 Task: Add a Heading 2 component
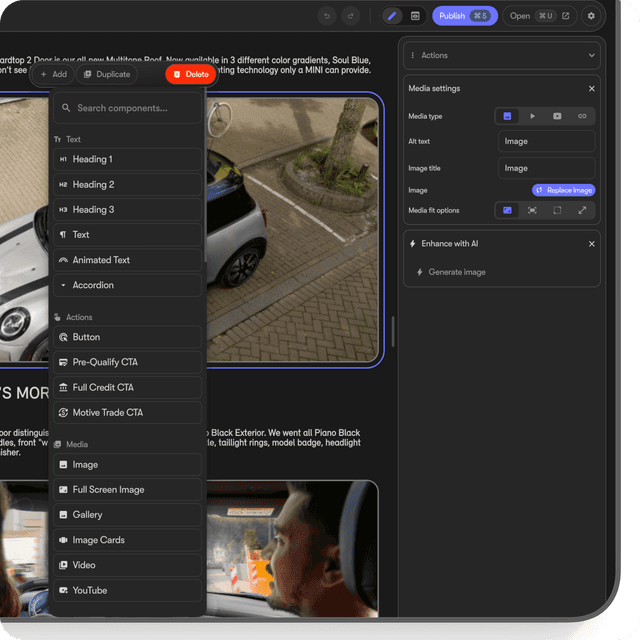(127, 184)
